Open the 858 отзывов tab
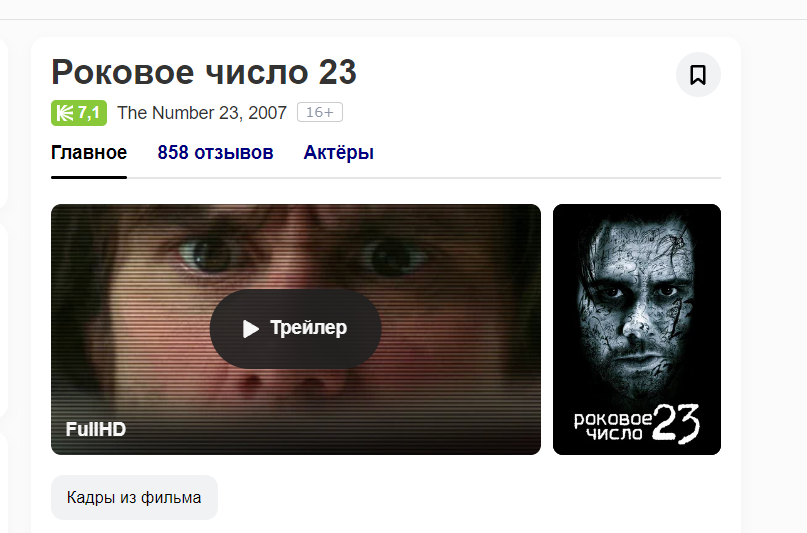 point(215,153)
